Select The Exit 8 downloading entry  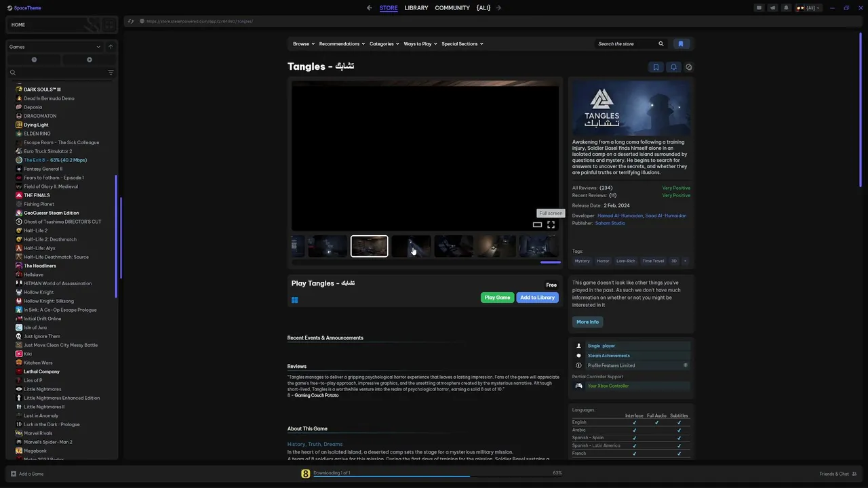pyautogui.click(x=56, y=160)
